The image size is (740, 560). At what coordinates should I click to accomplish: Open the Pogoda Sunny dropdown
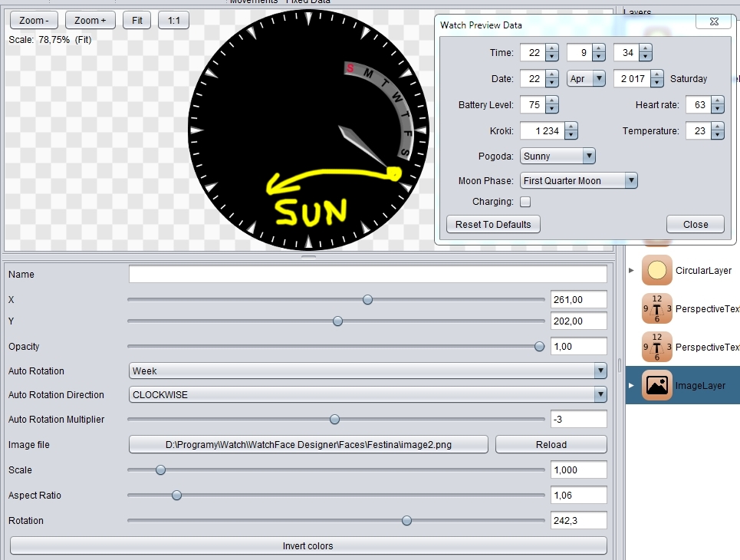[557, 156]
